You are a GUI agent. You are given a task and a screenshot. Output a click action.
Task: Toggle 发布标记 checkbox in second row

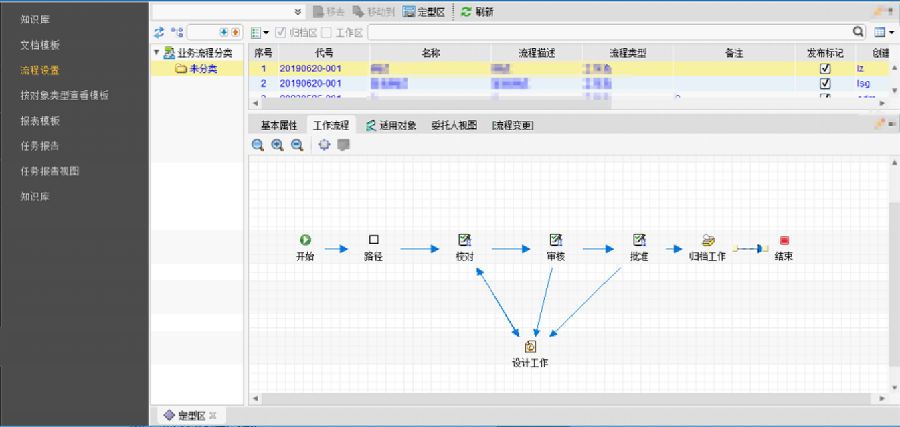(x=825, y=83)
